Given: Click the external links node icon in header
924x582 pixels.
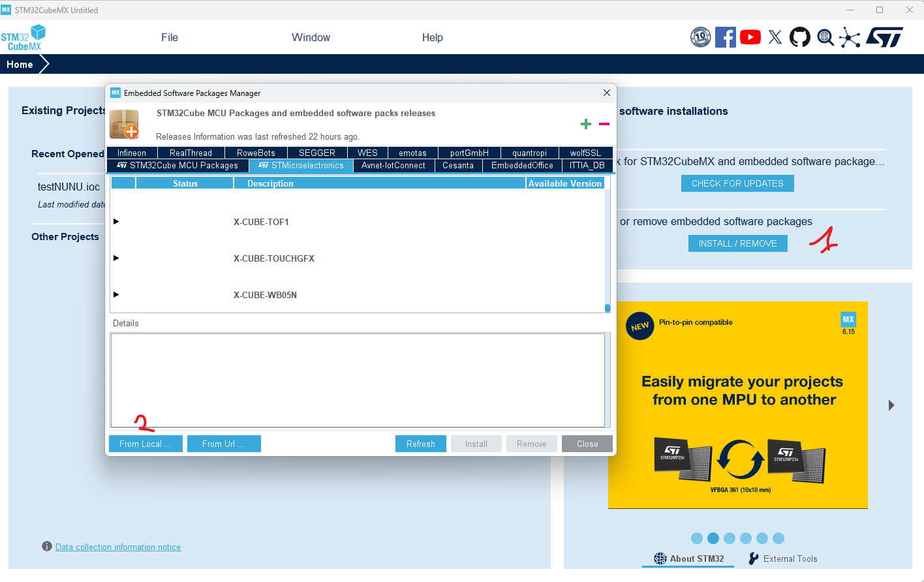Looking at the screenshot, I should pos(849,37).
